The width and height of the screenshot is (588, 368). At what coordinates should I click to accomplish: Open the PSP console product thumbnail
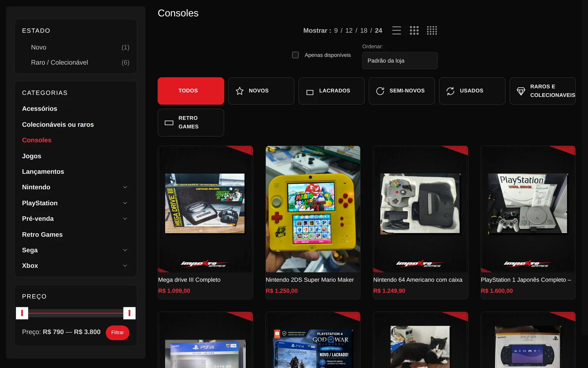coord(528,340)
